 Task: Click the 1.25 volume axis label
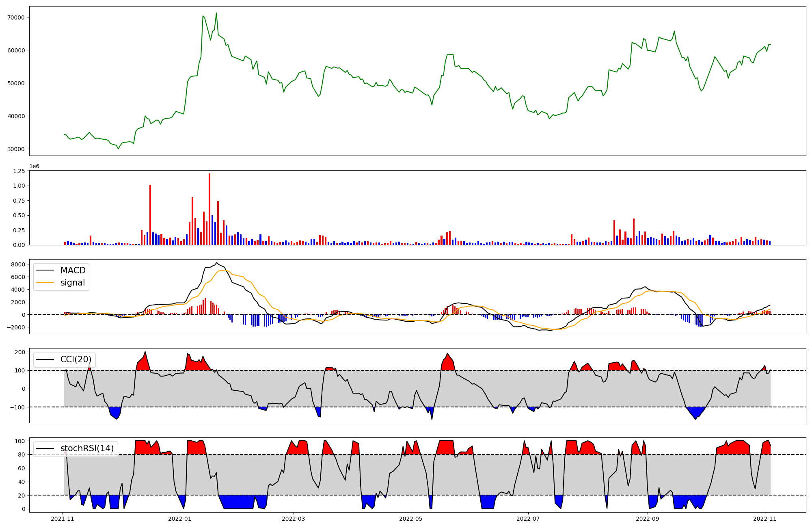coord(19,171)
